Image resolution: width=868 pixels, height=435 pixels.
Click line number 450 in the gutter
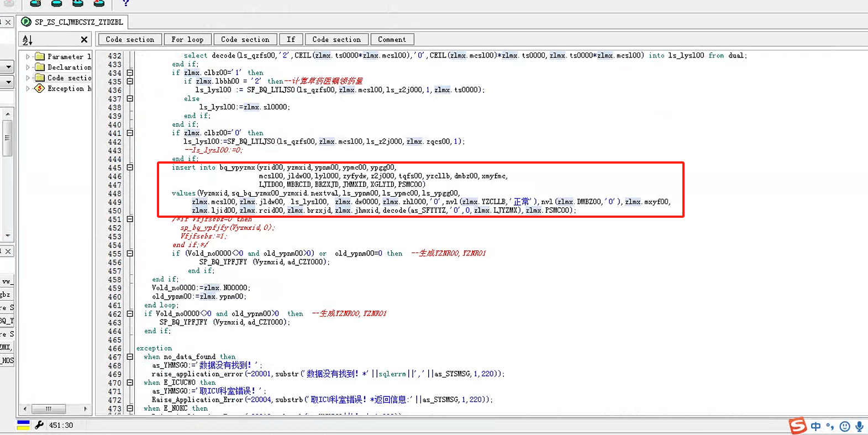[x=114, y=211]
